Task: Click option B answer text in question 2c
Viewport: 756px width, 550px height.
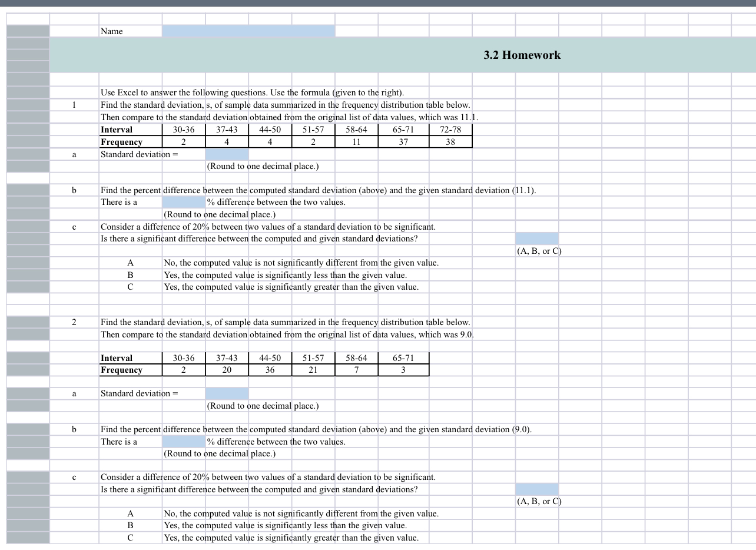Action: click(265, 525)
